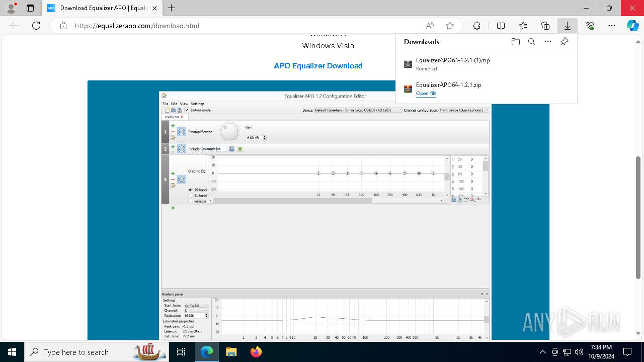Screen dimensions: 644x362
Task: Launch Firefox from the taskbar
Action: [x=256, y=352]
